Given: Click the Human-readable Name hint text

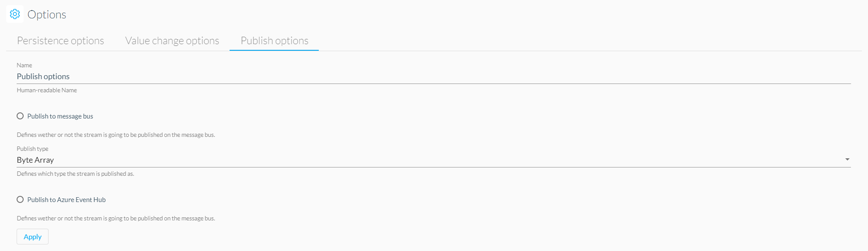Looking at the screenshot, I should pos(47,90).
